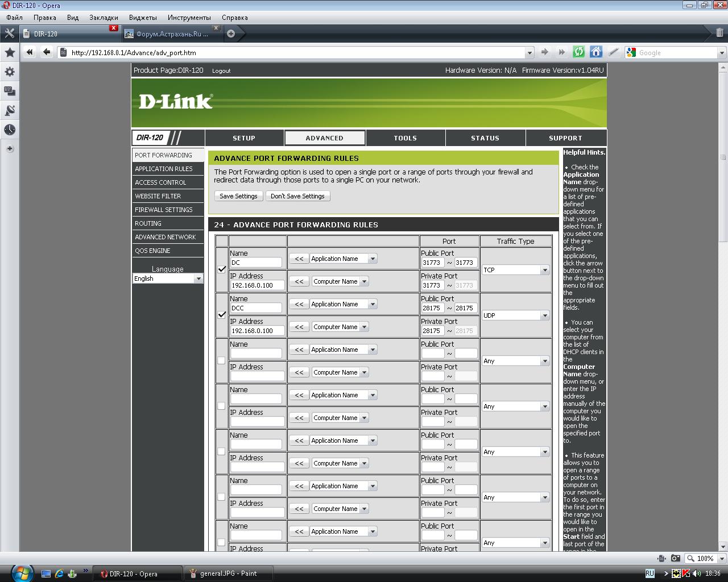Switch to the STATUS tab
This screenshot has height=582, width=728.
pos(485,138)
